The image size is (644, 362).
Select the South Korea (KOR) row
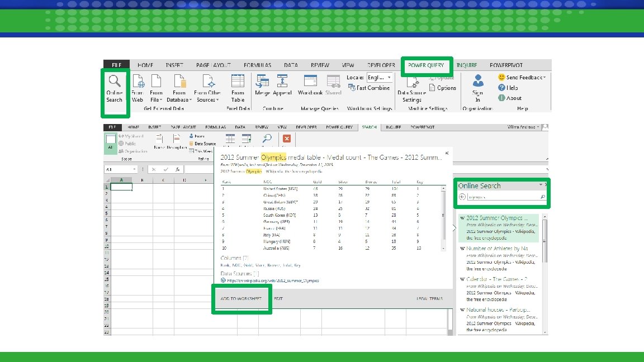[x=332, y=215]
